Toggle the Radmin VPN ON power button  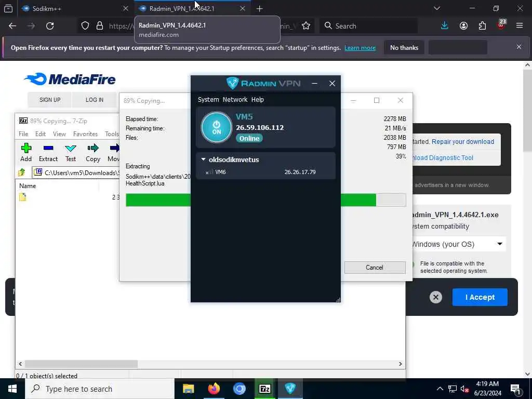217,128
